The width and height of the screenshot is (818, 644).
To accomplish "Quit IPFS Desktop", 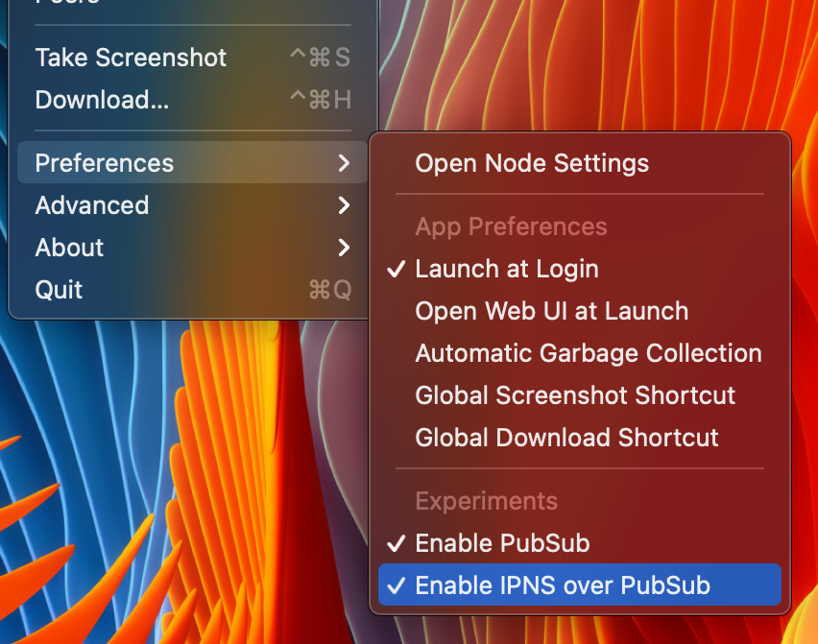I will click(x=58, y=289).
